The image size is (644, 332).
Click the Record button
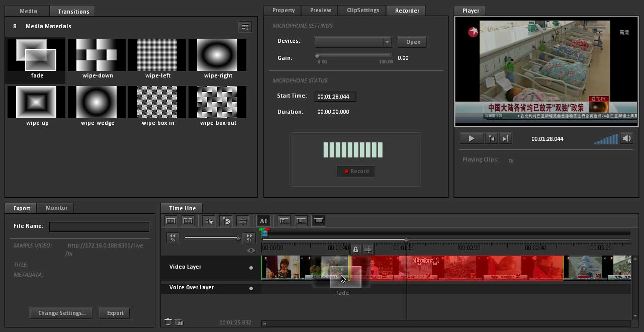click(356, 171)
